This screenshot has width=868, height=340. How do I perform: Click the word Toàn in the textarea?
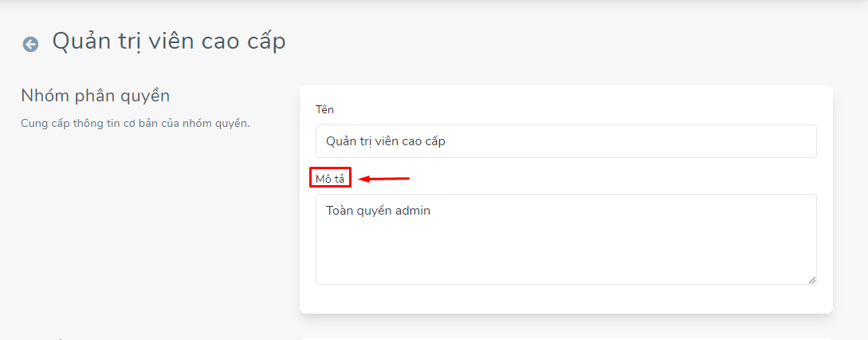coord(340,211)
